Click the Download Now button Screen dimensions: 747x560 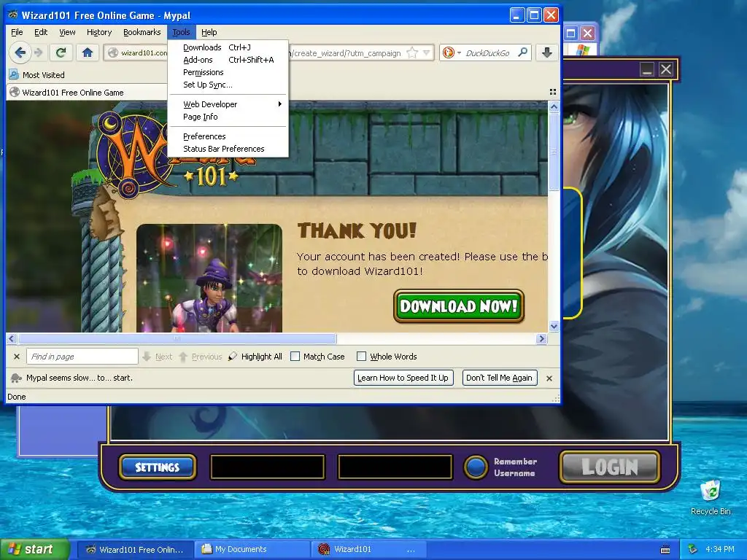(x=459, y=306)
